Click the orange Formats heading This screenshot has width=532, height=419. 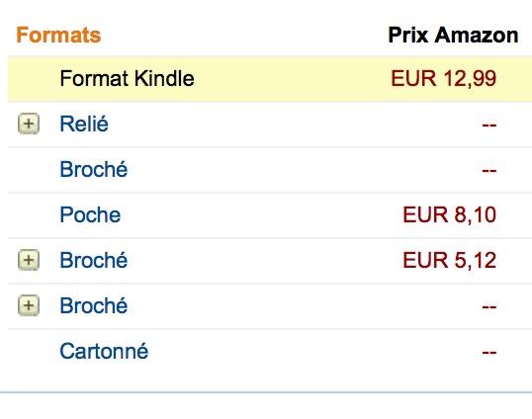tap(58, 35)
